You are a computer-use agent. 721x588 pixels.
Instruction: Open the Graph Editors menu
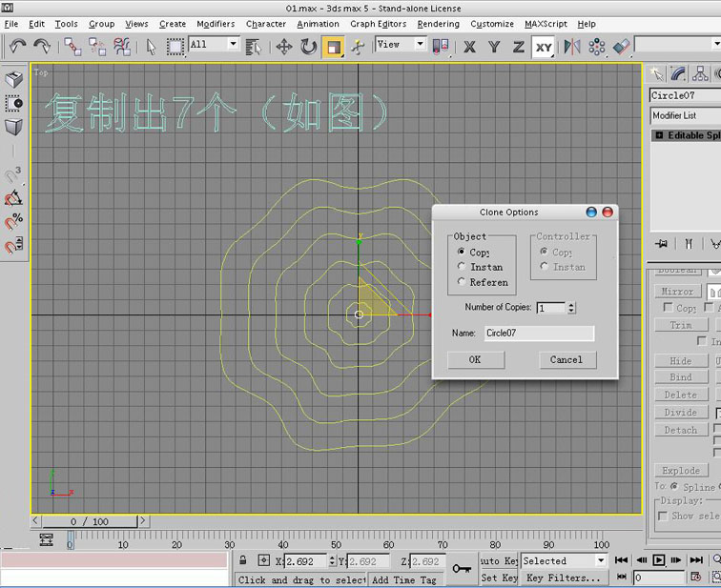coord(378,24)
